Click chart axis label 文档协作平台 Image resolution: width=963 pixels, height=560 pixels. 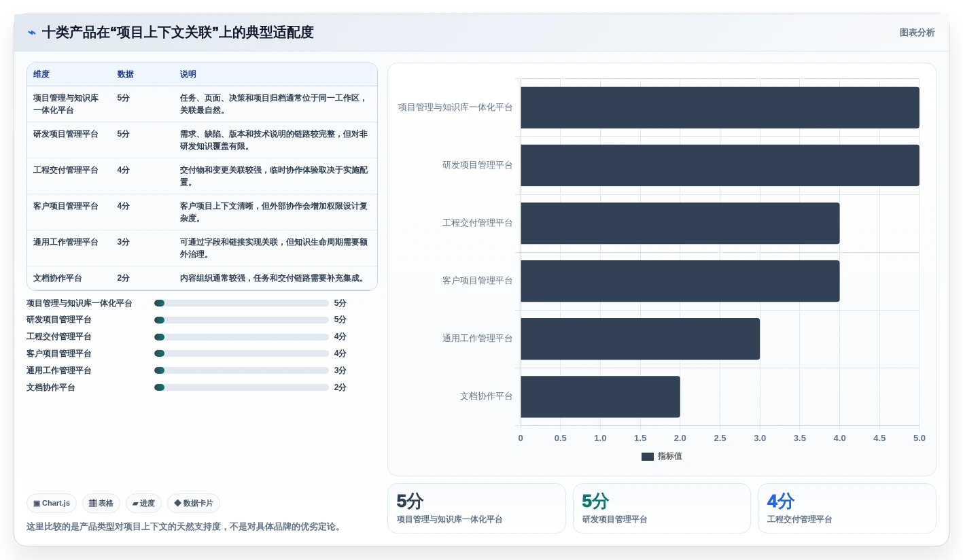tap(487, 396)
